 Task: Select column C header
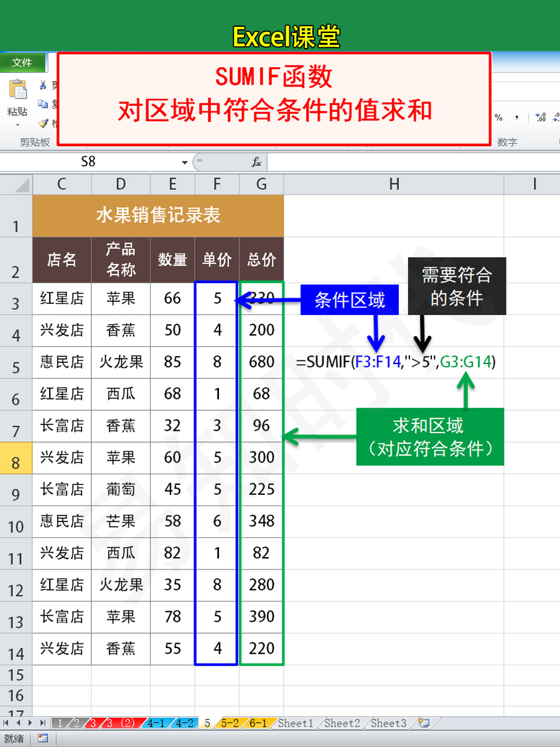coord(62,184)
